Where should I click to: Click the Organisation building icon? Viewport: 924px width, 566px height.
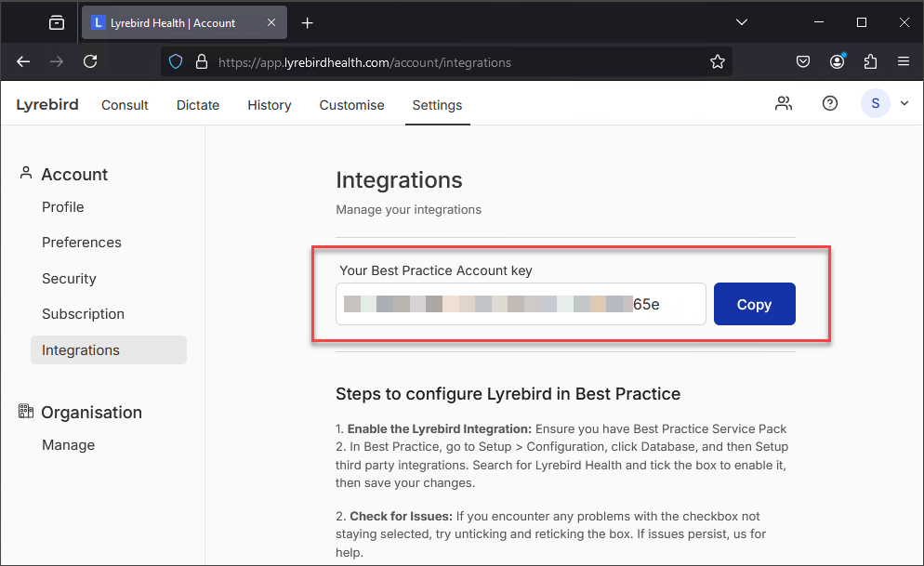coord(25,411)
